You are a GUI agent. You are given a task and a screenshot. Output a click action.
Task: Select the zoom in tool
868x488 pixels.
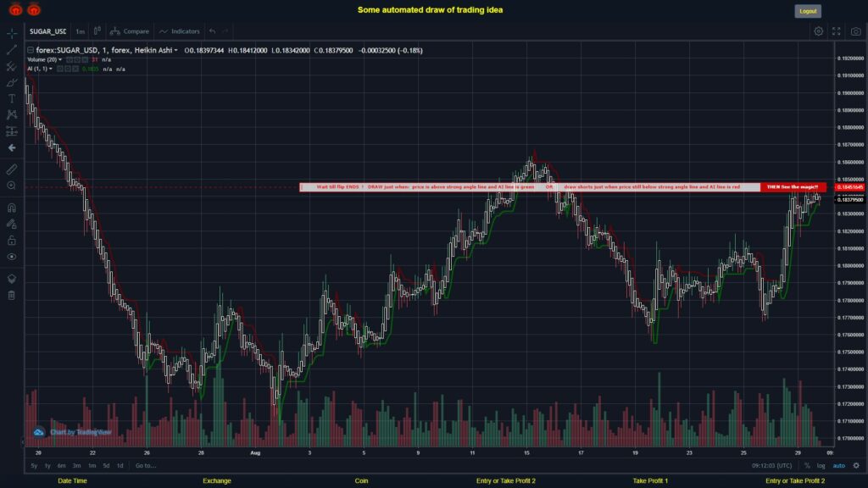pos(12,186)
